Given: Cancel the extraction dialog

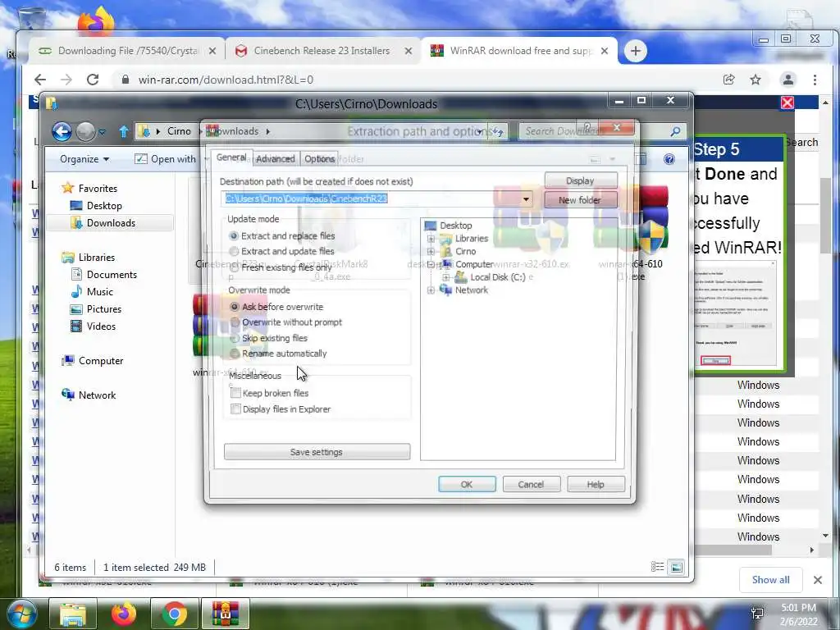Looking at the screenshot, I should click(x=531, y=484).
